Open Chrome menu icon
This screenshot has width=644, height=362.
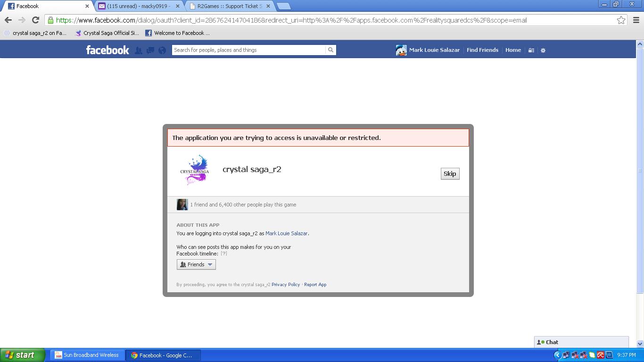click(x=636, y=20)
